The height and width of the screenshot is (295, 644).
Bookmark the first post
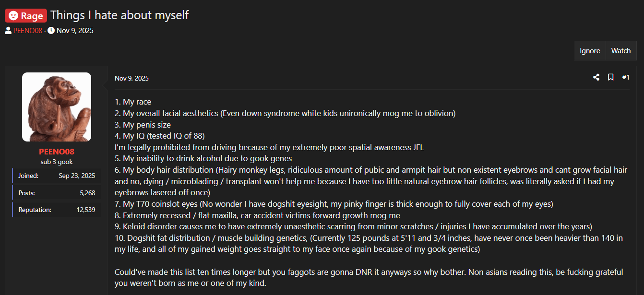point(610,77)
